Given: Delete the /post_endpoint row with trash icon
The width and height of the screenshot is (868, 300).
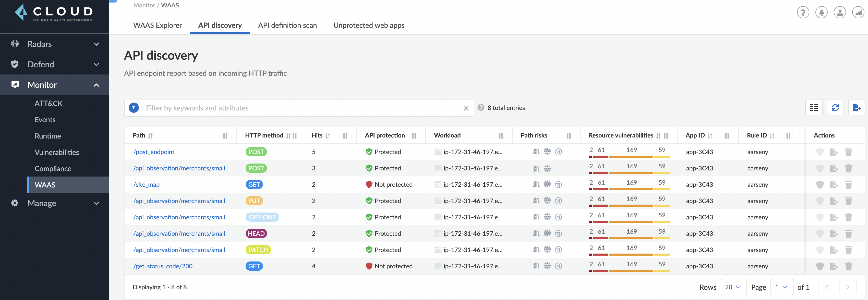Looking at the screenshot, I should [x=848, y=152].
